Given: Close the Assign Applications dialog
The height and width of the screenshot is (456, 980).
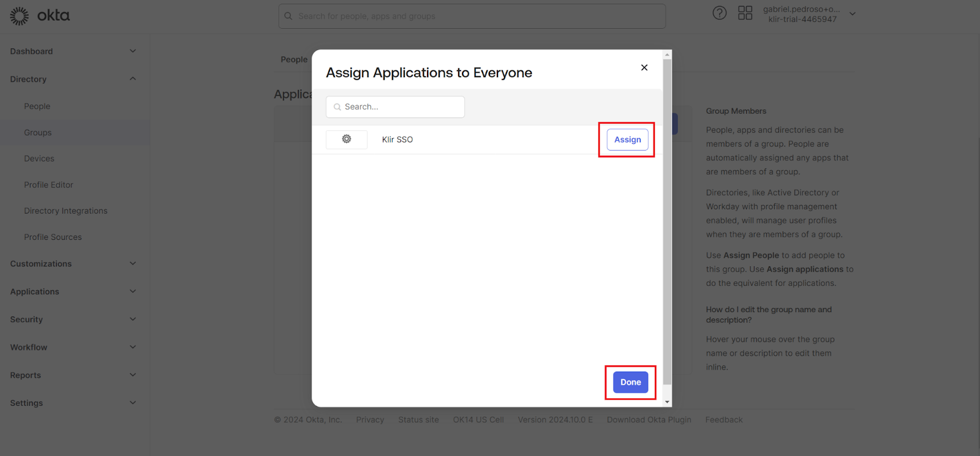Looking at the screenshot, I should pos(644,67).
